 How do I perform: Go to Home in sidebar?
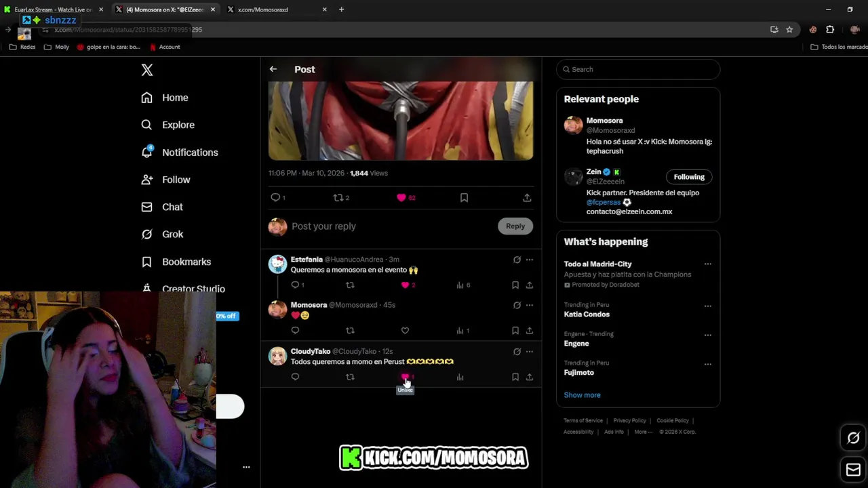tap(165, 98)
